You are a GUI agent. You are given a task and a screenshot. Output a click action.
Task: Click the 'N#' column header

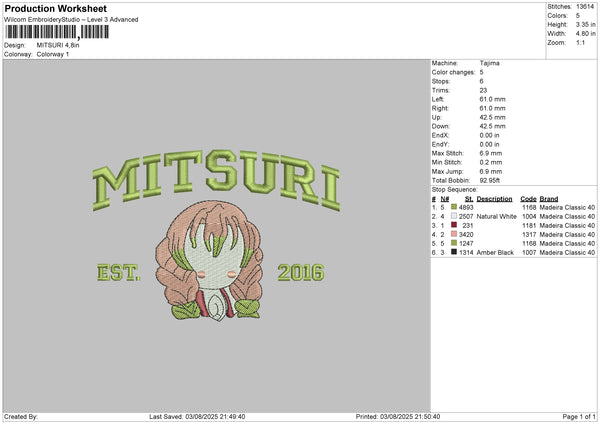coord(445,199)
